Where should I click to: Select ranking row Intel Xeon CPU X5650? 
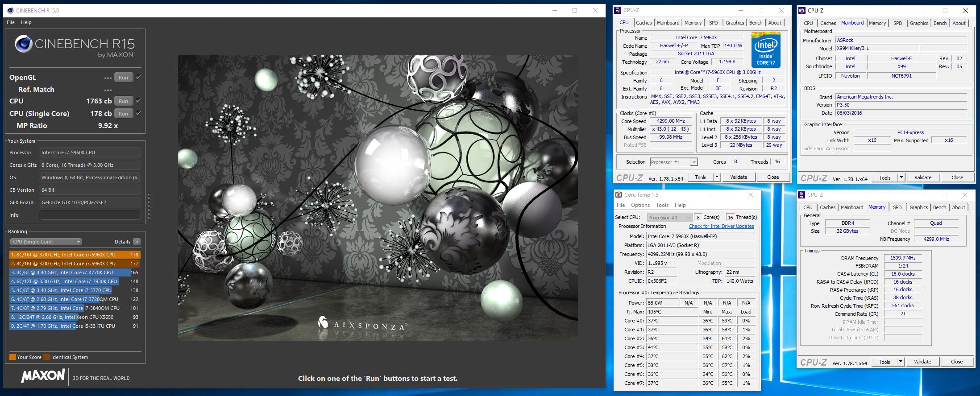click(75, 317)
